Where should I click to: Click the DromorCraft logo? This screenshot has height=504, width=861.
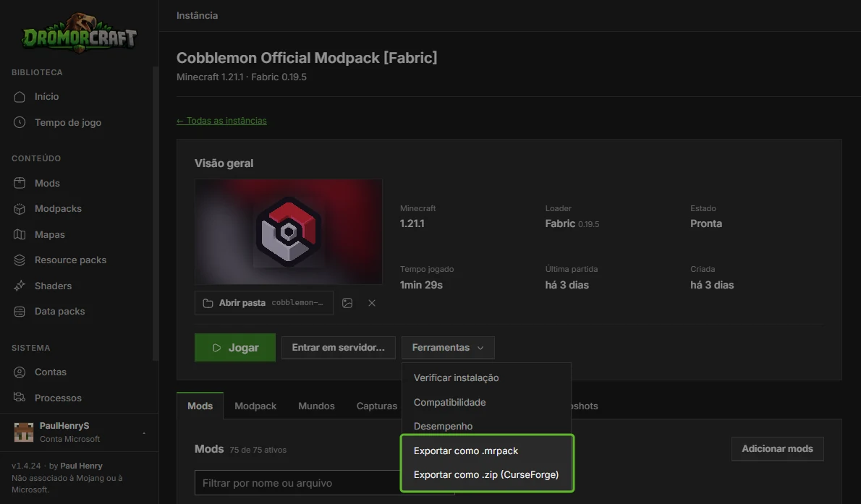[x=79, y=33]
